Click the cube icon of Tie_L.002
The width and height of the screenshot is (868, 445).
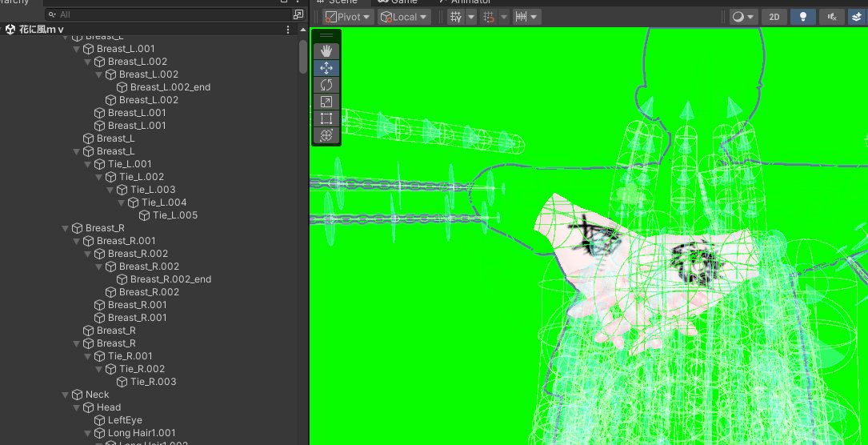click(110, 177)
